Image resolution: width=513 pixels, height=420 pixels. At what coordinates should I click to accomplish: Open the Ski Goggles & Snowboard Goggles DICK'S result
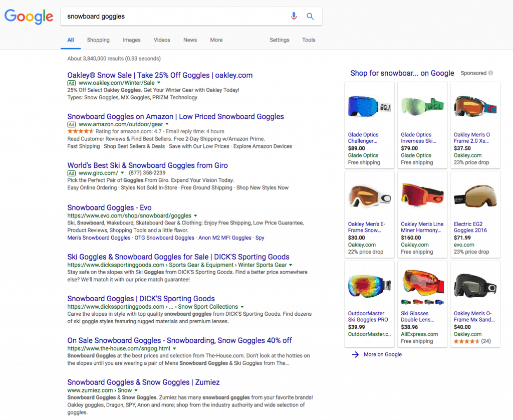click(178, 257)
